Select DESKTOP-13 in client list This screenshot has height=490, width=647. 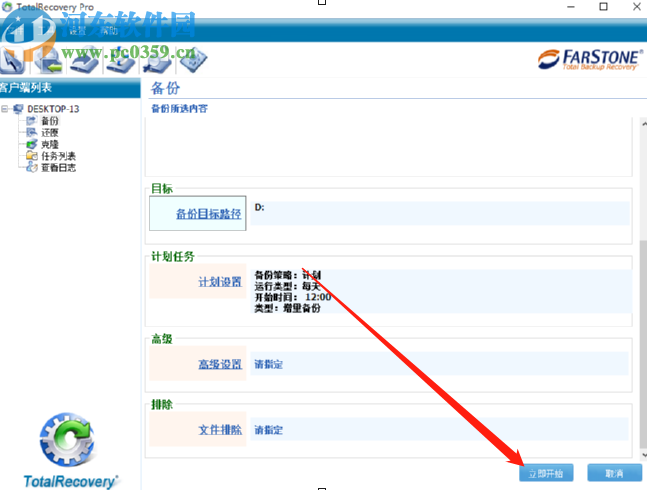53,109
